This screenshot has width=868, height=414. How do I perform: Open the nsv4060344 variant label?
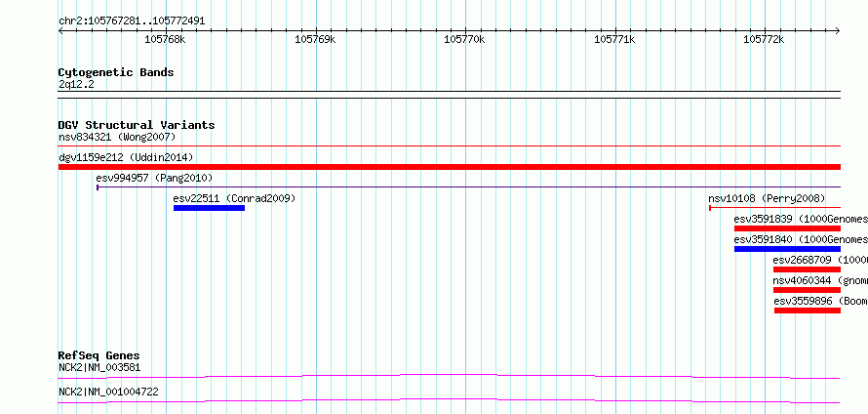[820, 280]
